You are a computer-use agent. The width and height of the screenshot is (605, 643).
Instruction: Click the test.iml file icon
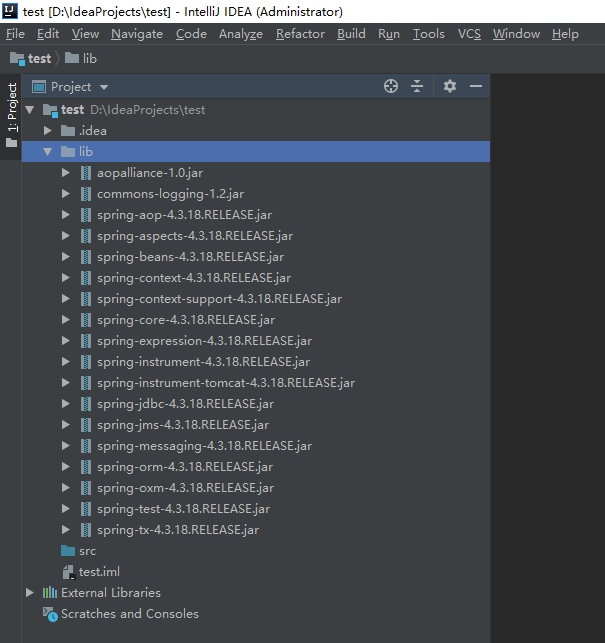pyautogui.click(x=68, y=572)
